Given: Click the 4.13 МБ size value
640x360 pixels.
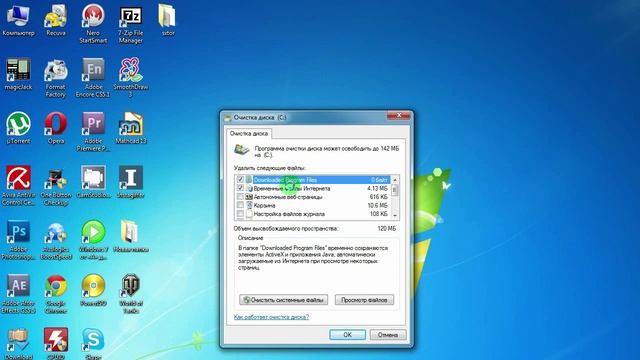Looking at the screenshot, I should pyautogui.click(x=377, y=188).
